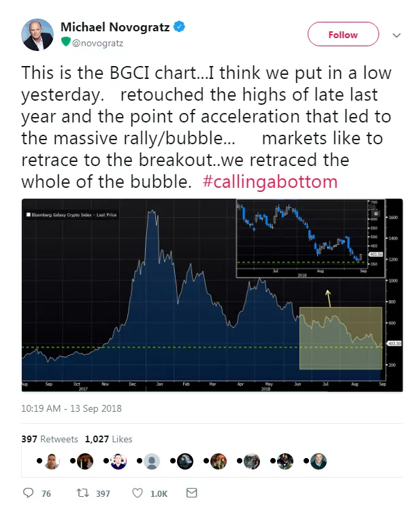
Task: Open the #callingabottom hashtag
Action: [270, 182]
